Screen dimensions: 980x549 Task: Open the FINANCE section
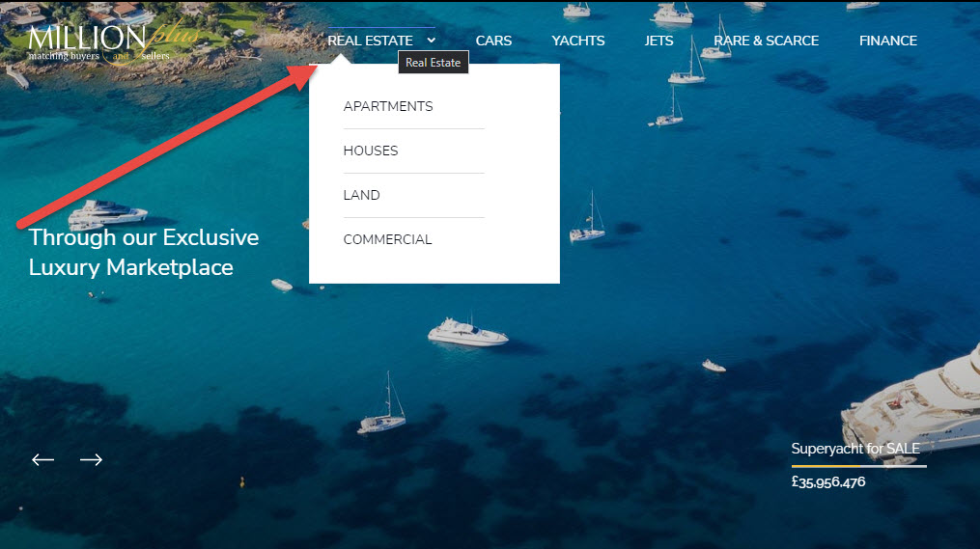pos(888,41)
